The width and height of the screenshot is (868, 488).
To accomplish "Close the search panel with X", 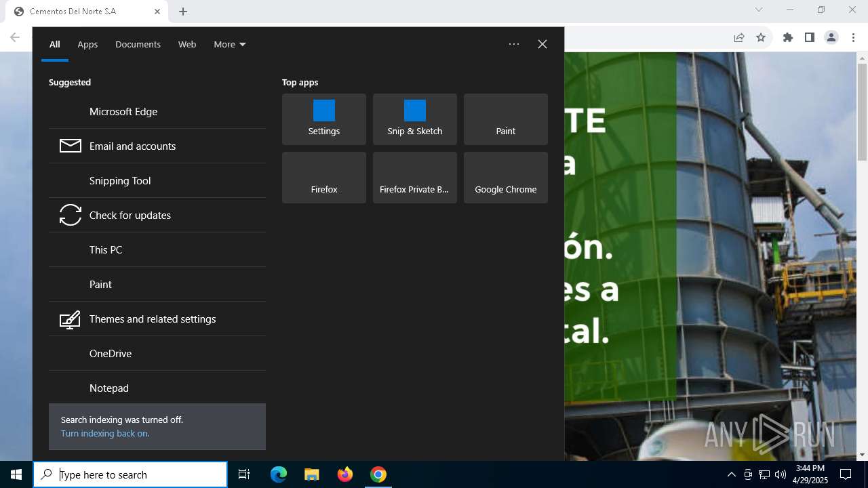I will point(542,44).
